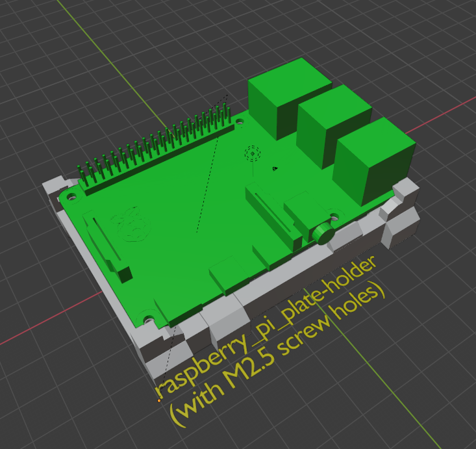This screenshot has height=449, width=476.
Task: Click the '(with M2.5 screw holes)' text line
Action: pyautogui.click(x=278, y=354)
